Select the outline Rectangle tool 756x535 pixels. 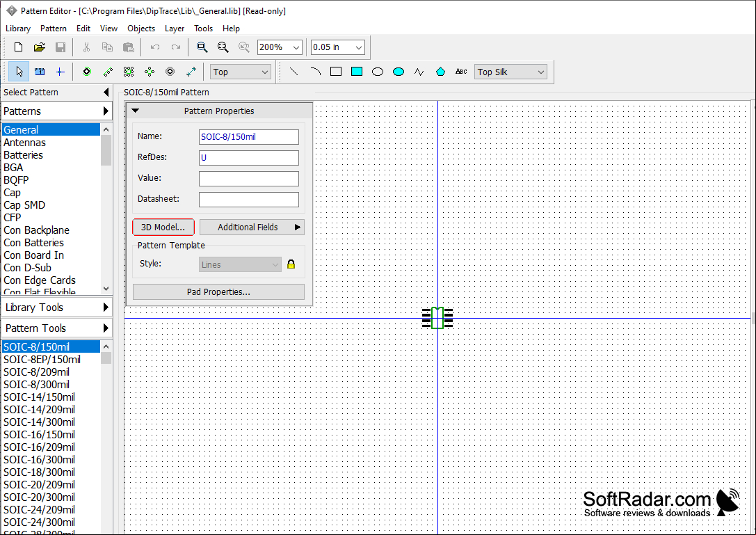coord(336,72)
